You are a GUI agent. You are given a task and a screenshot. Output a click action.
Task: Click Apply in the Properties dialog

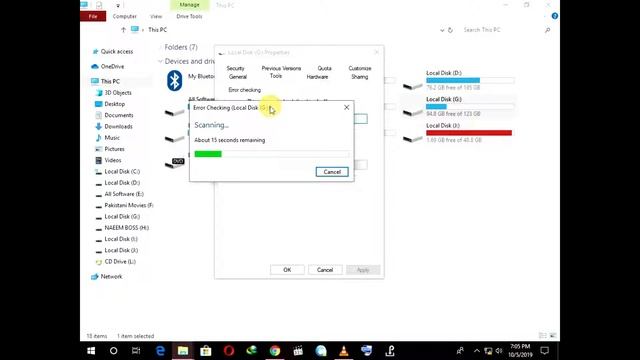click(x=363, y=270)
